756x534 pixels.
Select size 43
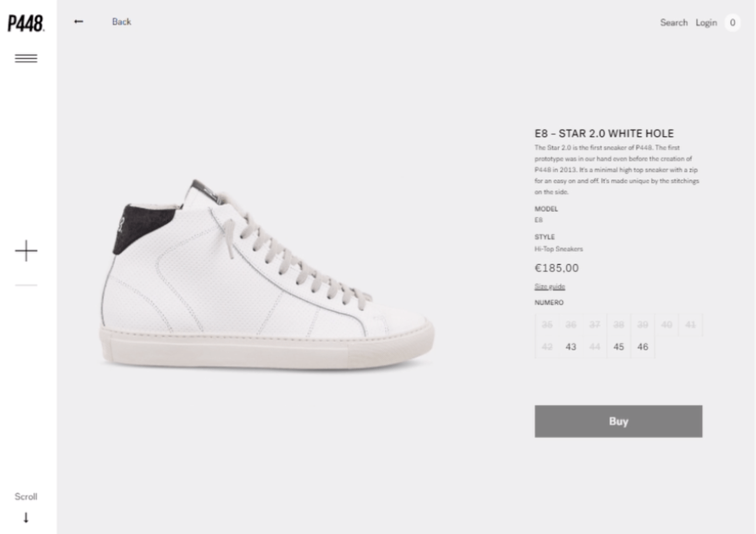click(571, 347)
